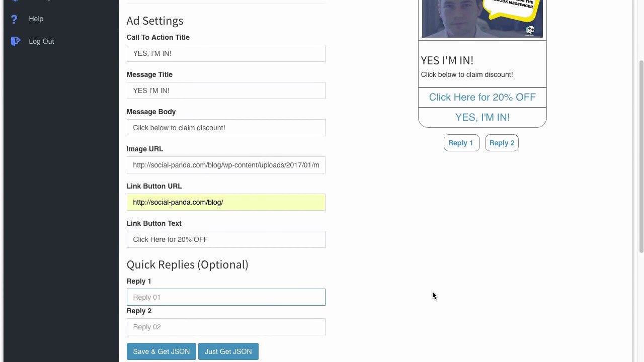
Task: Click the ad preview image thumbnail
Action: (482, 19)
